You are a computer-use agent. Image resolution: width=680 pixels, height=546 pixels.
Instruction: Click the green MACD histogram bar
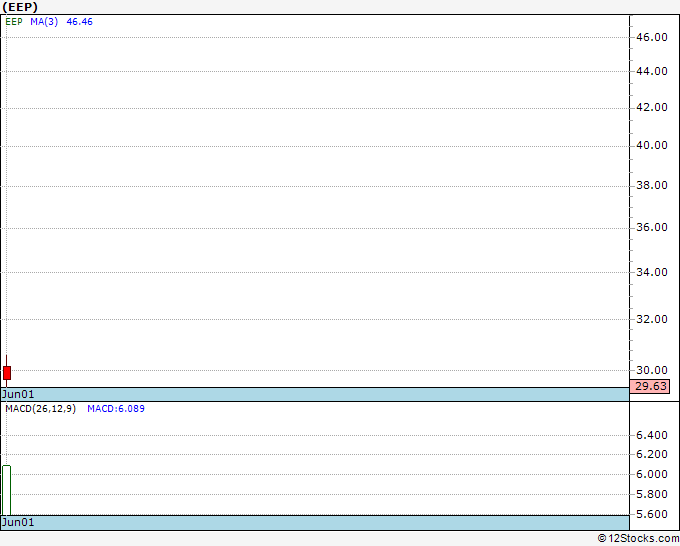pos(7,490)
